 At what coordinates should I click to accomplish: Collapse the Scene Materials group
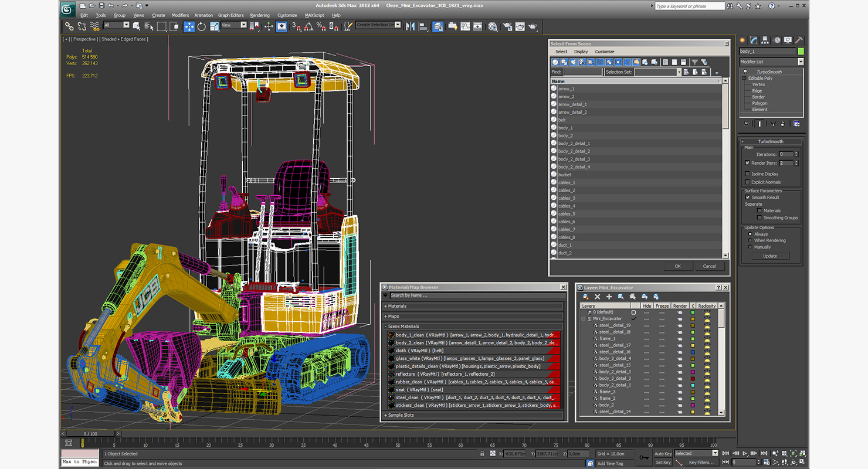[473, 327]
